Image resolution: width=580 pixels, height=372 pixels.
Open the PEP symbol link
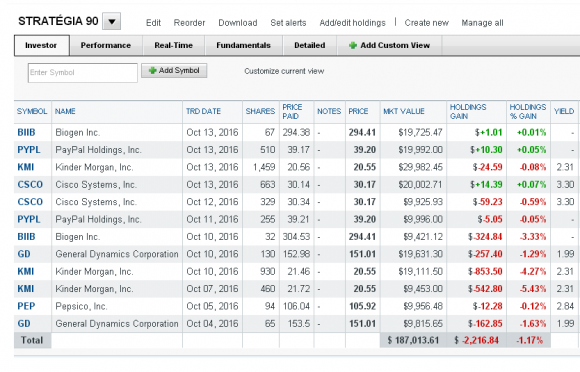point(26,306)
